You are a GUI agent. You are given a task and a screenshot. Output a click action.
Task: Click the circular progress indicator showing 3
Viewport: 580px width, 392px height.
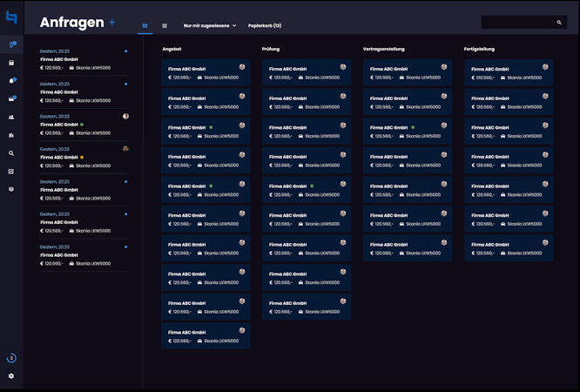click(x=11, y=358)
